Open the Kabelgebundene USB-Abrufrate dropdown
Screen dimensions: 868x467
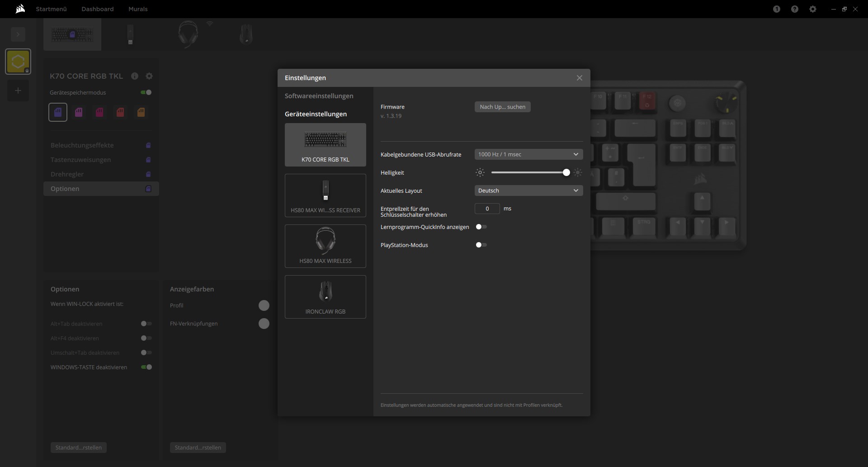(x=528, y=154)
